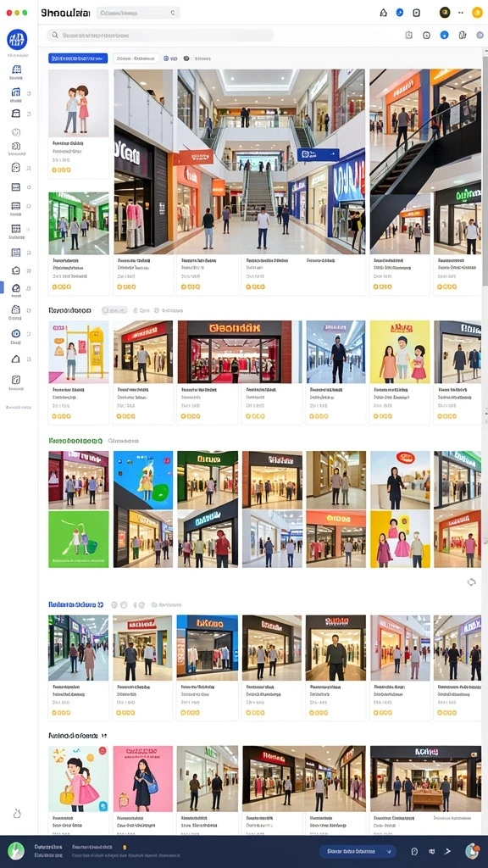This screenshot has width=488, height=868.
Task: Click the flame-shaped icon at the sidebar bottom
Action: pos(17,813)
